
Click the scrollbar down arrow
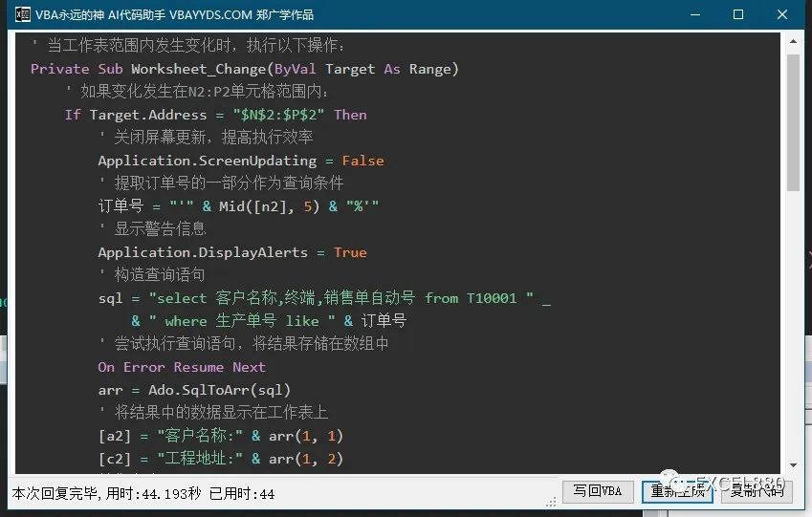pyautogui.click(x=794, y=465)
